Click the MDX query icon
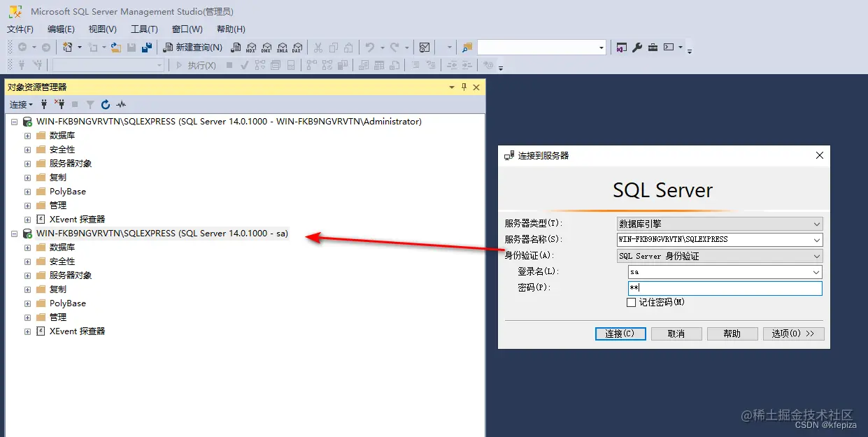Viewport: 868px width, 437px height. coord(251,48)
